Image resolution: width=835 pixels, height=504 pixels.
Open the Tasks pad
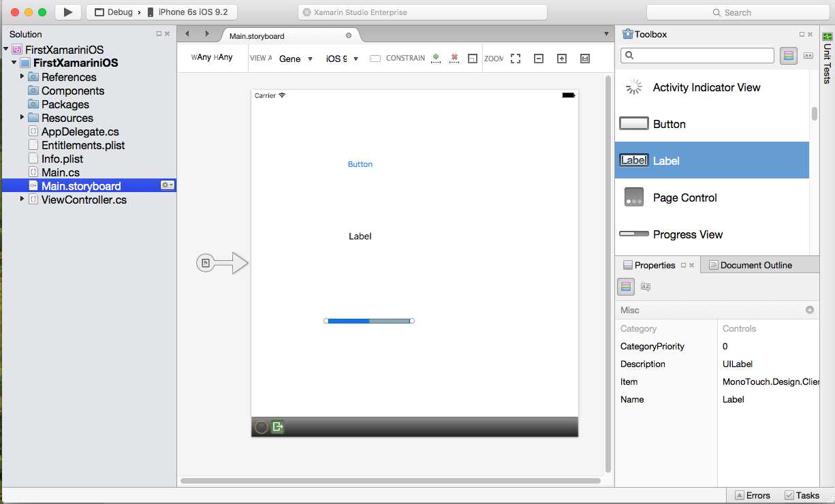802,495
